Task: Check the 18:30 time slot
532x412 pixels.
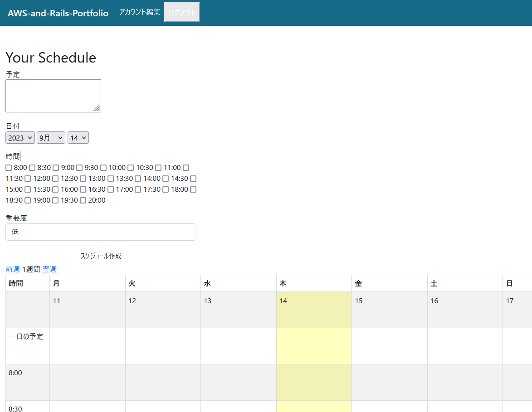Action: [x=192, y=189]
